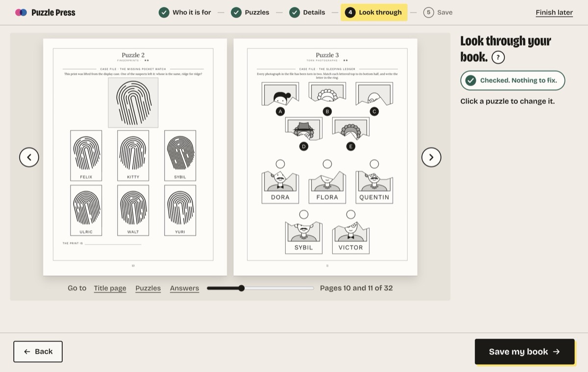Click the 'Who it is for' checkmark icon

[x=164, y=12]
